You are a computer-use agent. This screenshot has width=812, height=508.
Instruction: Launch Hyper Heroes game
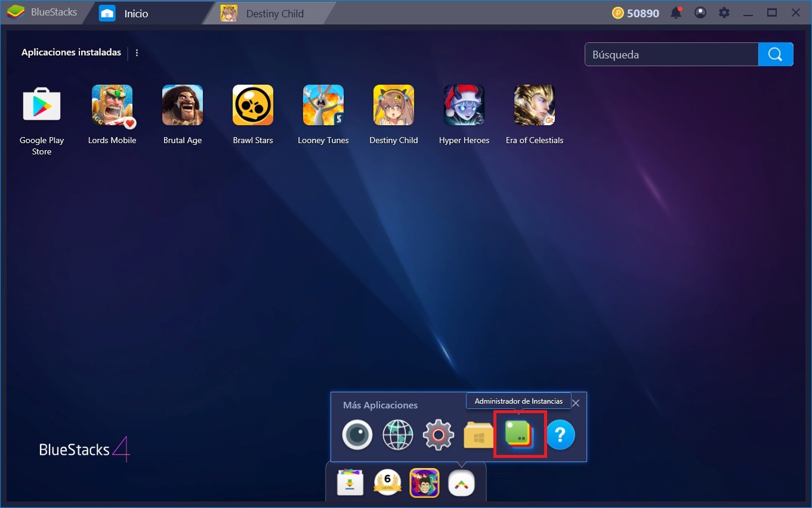pos(464,105)
